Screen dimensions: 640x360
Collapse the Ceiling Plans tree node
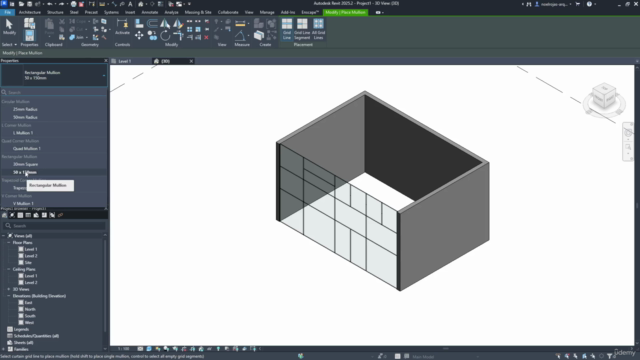(9, 269)
